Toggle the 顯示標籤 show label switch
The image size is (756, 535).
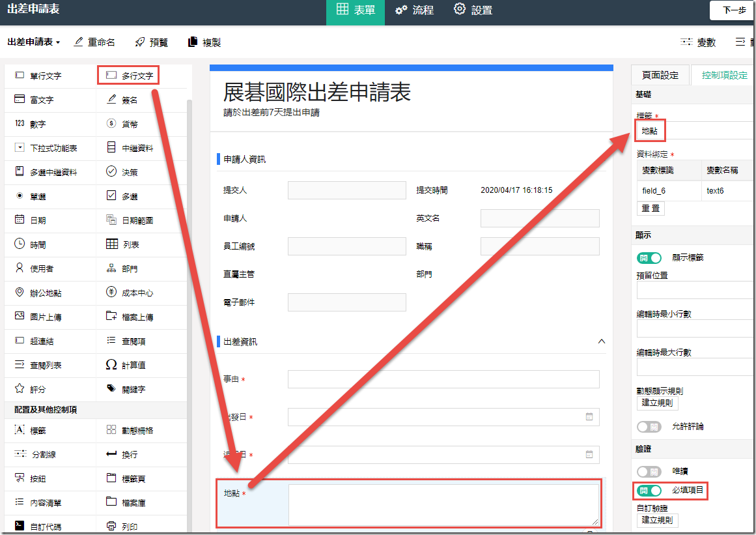pos(649,258)
